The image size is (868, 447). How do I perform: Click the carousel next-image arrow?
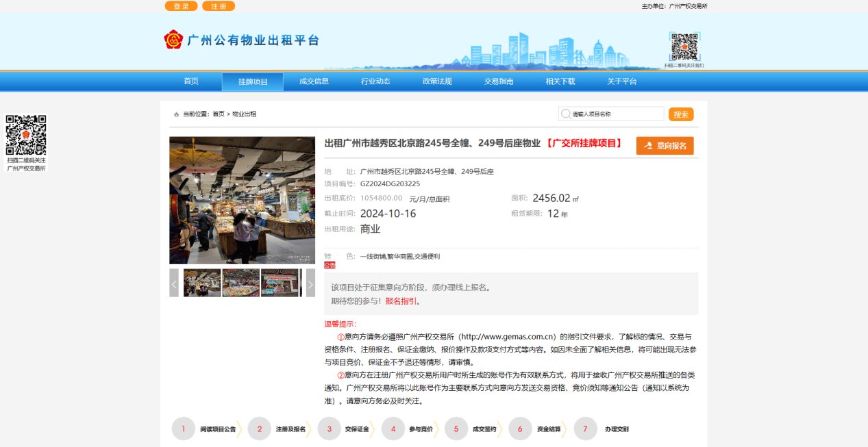click(x=311, y=282)
